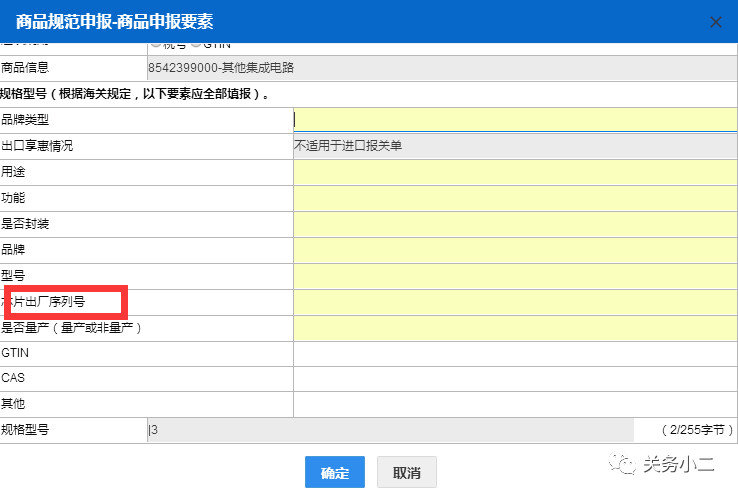This screenshot has width=738, height=496.
Task: Click the 功能 input field
Action: (x=514, y=198)
